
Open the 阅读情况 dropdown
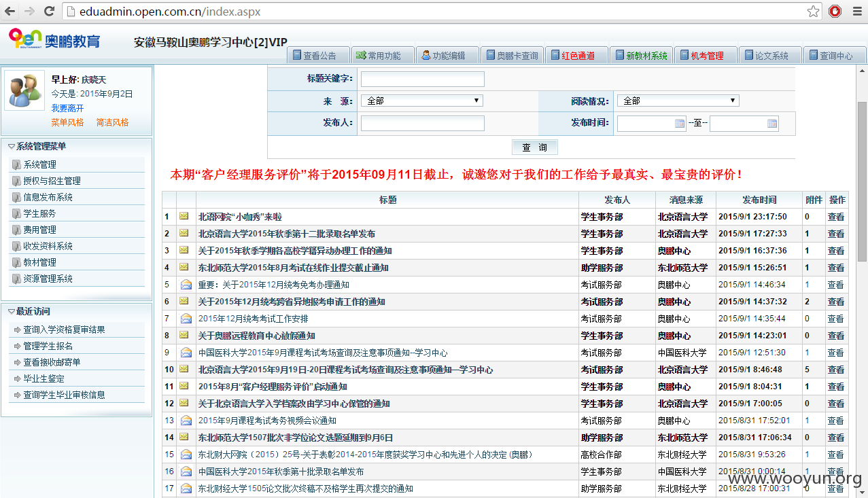click(678, 101)
